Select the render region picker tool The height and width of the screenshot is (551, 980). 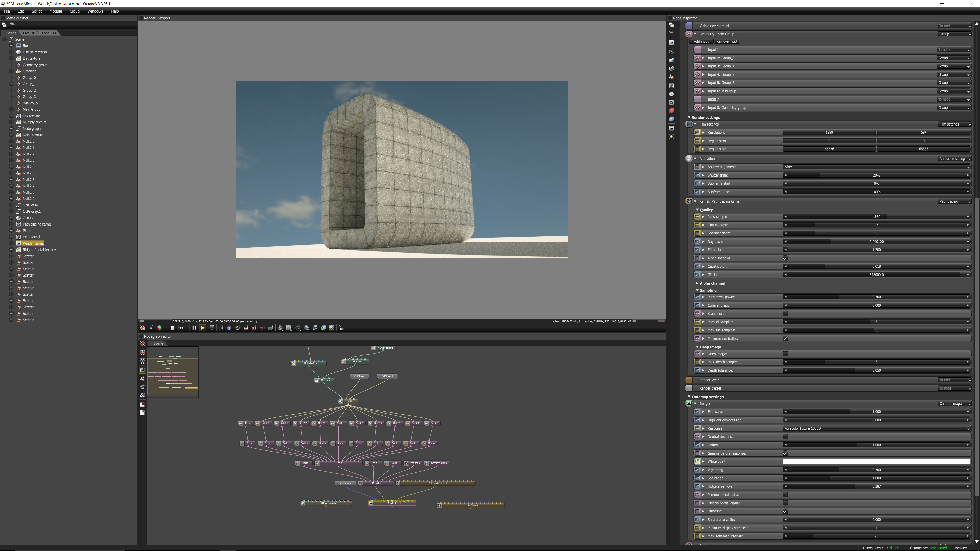point(262,328)
